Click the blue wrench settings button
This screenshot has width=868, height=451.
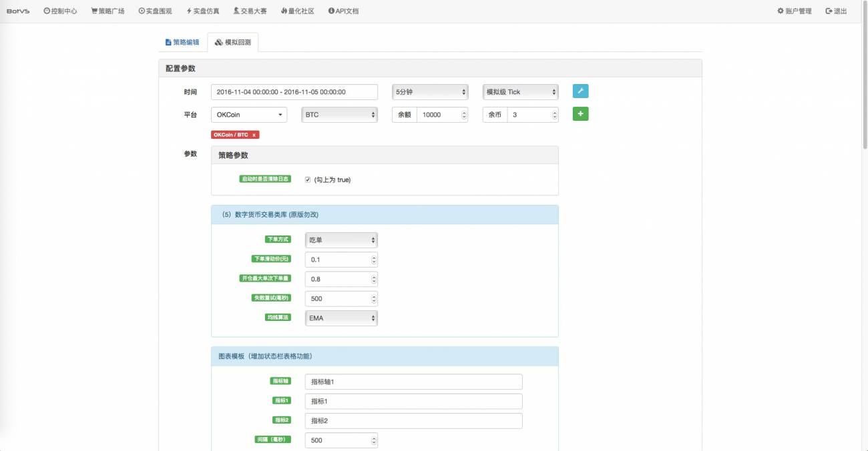click(580, 91)
